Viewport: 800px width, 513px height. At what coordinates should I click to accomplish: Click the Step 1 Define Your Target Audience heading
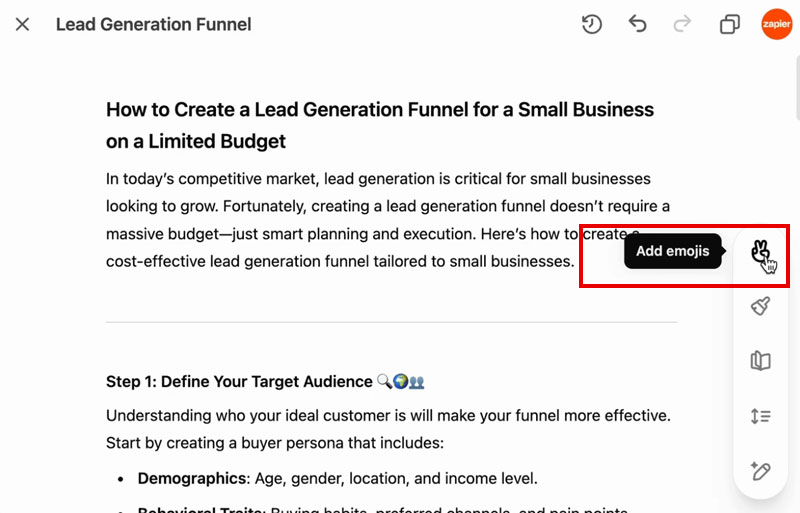[240, 382]
